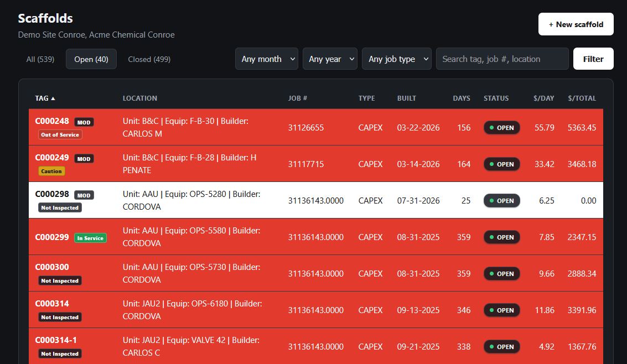Open the Any year dropdown
627x364 pixels.
point(330,59)
